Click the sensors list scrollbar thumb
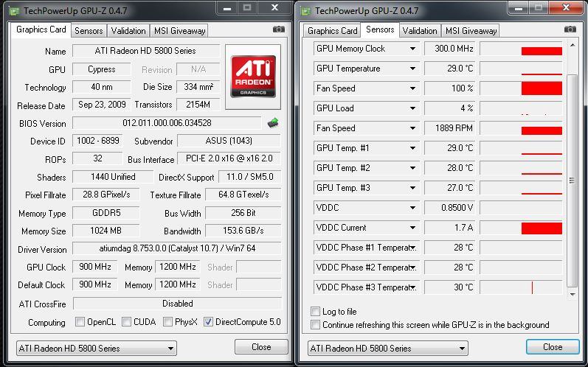 (572, 181)
